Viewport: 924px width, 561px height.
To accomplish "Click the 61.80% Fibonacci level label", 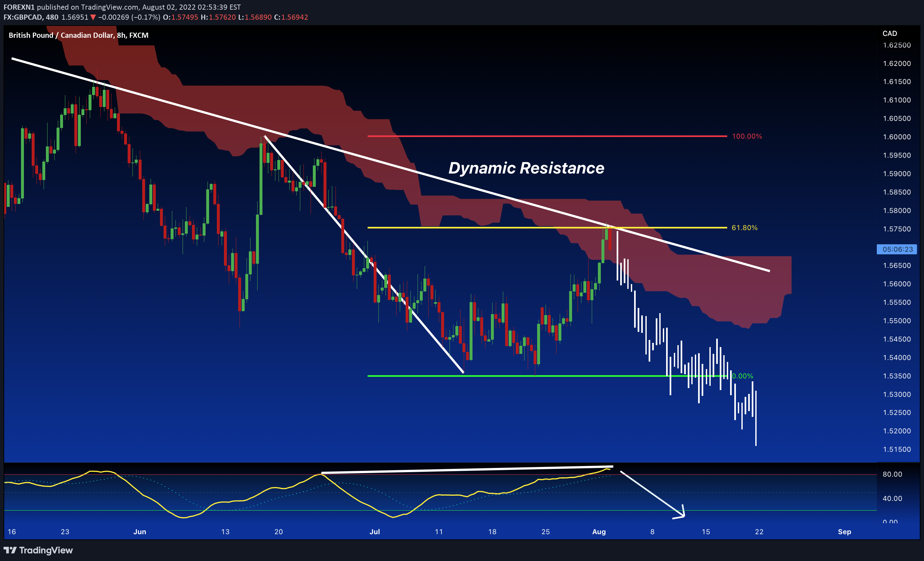I will 744,228.
